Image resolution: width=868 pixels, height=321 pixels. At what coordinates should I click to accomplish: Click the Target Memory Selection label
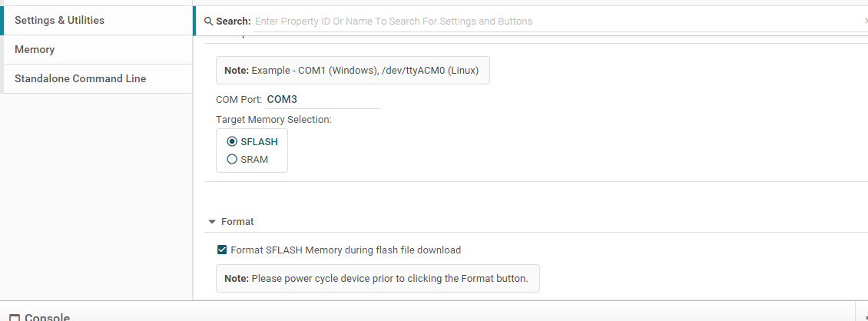[273, 120]
